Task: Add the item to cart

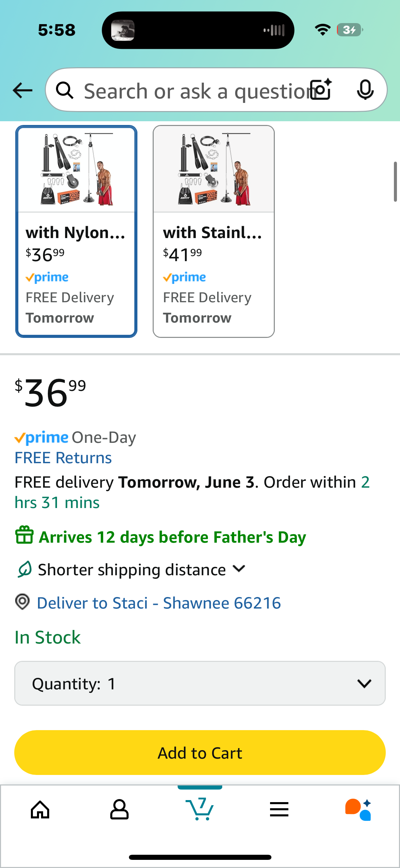Action: (x=200, y=753)
